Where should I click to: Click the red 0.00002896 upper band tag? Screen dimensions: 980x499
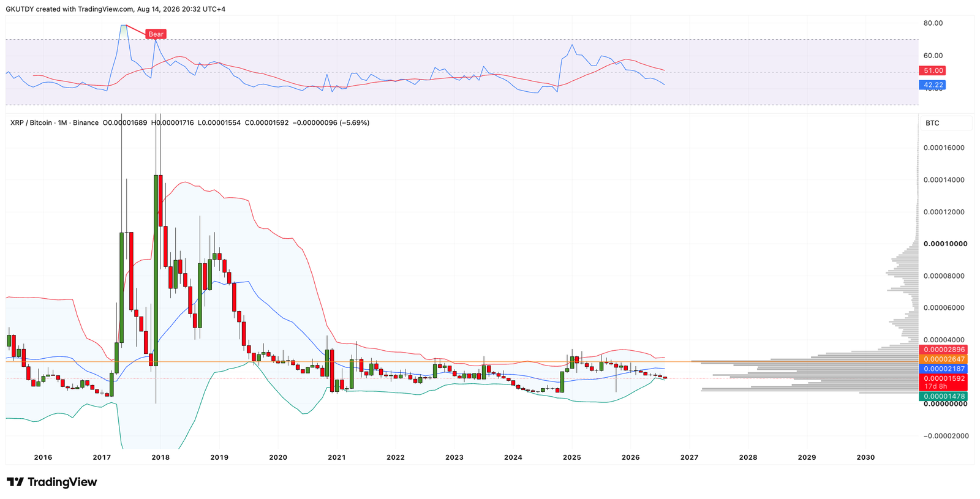(x=944, y=350)
